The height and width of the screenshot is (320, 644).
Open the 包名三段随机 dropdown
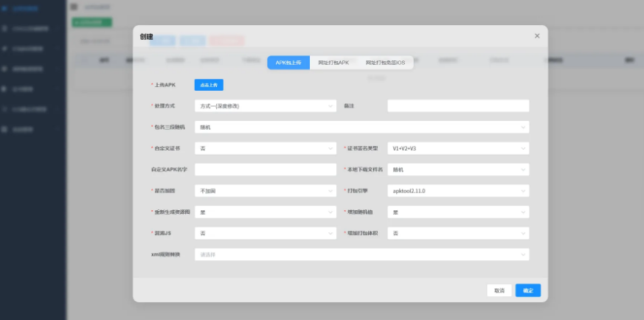click(x=361, y=128)
